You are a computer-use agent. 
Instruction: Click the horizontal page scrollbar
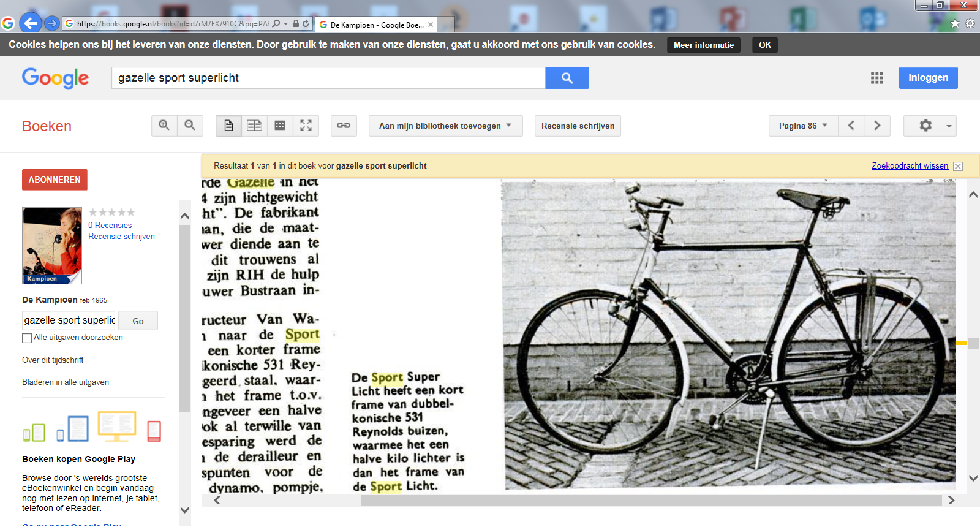(x=650, y=501)
